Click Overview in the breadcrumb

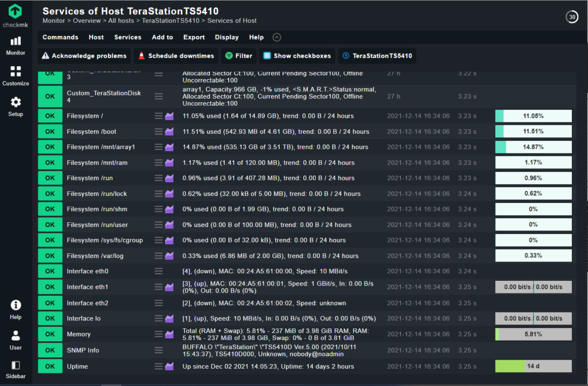click(x=87, y=21)
